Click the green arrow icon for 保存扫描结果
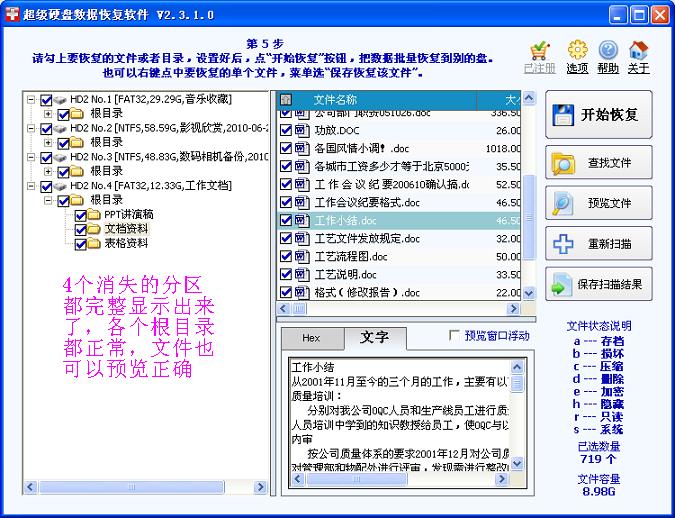675x518 pixels. click(562, 284)
